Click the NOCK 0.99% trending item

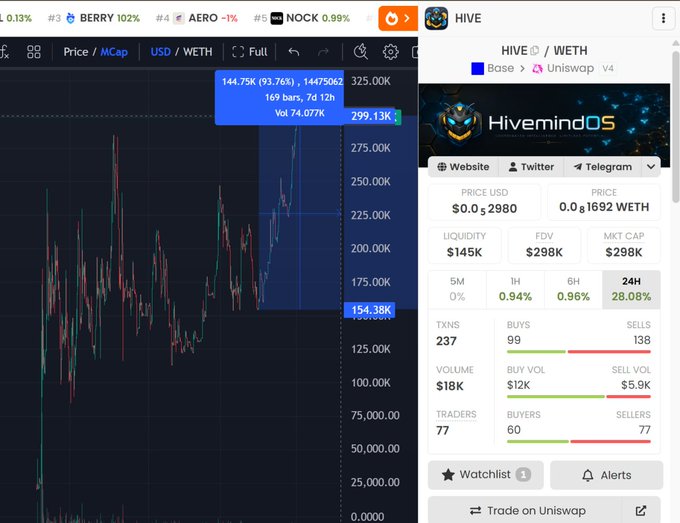[302, 18]
